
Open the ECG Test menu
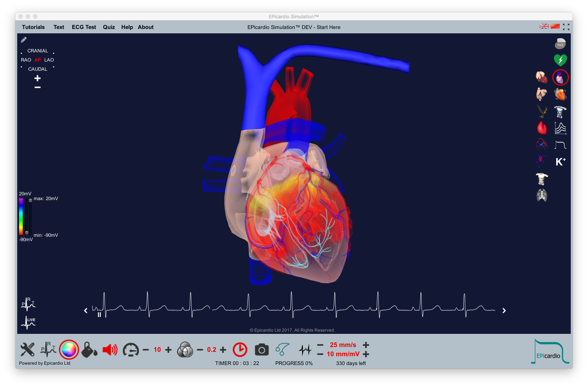pyautogui.click(x=84, y=27)
